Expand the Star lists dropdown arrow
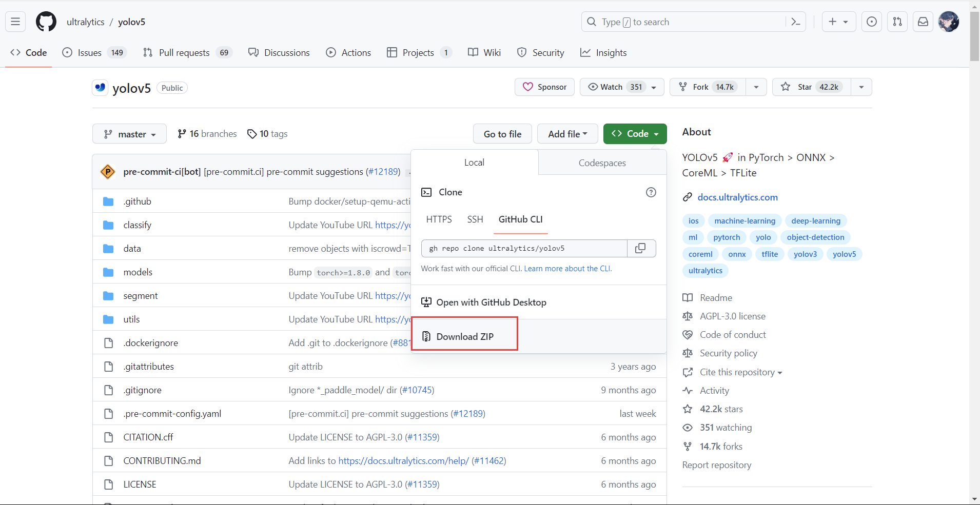This screenshot has width=980, height=505. 861,87
